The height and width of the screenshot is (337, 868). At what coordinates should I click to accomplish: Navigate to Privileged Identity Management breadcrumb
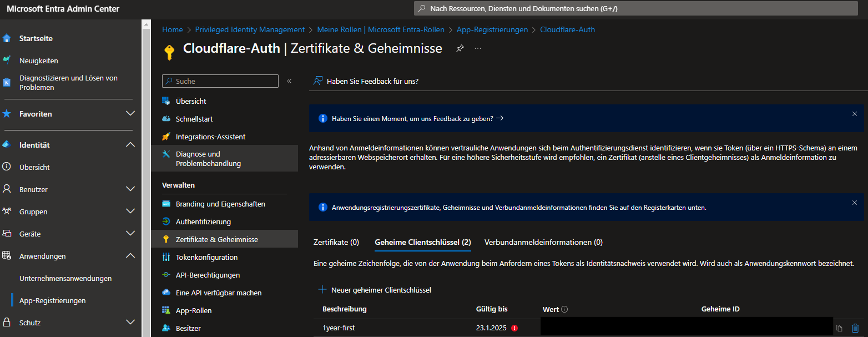(250, 29)
